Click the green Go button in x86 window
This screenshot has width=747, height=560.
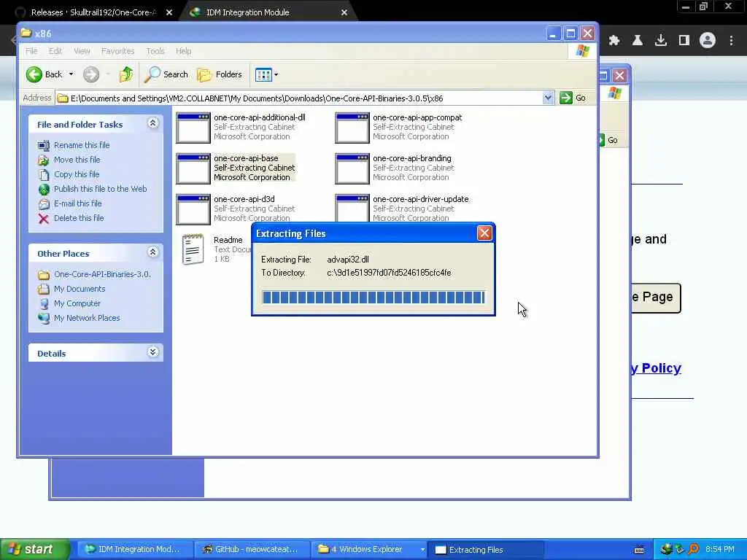(573, 98)
